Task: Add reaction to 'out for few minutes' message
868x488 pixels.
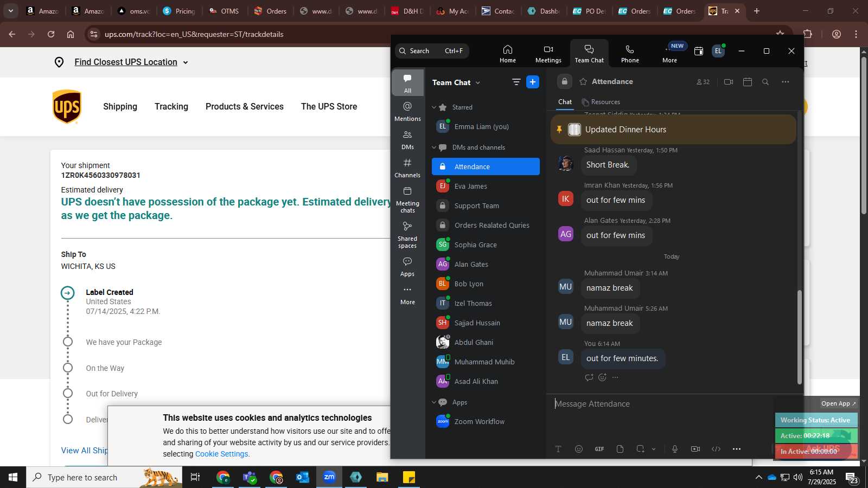Action: [x=602, y=377]
